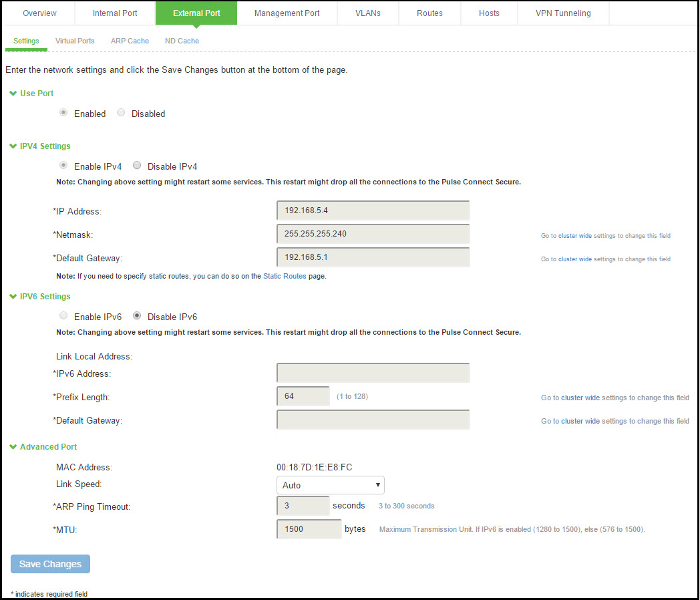The width and height of the screenshot is (700, 600).
Task: Enable IPv6 for this port
Action: [x=63, y=315]
